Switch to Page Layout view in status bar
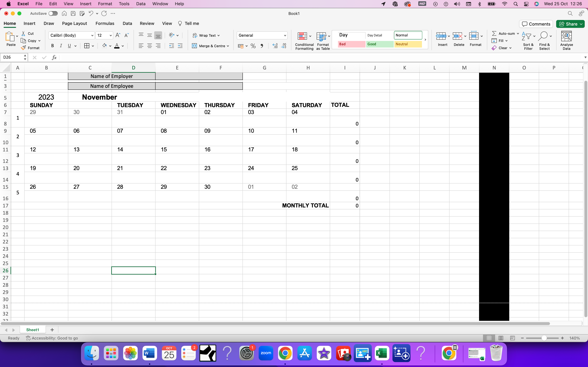Image resolution: width=588 pixels, height=367 pixels. [501, 338]
